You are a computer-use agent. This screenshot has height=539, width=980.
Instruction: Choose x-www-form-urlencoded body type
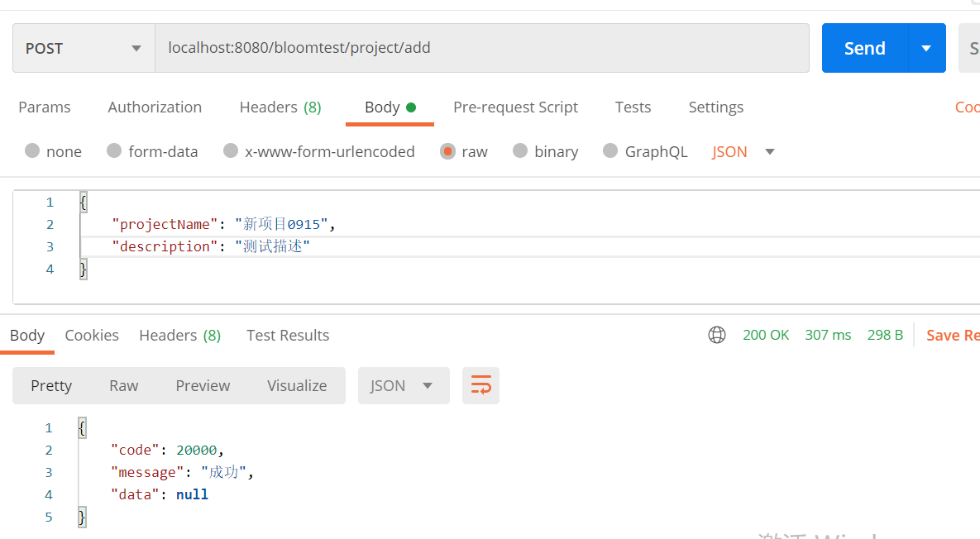pyautogui.click(x=231, y=150)
